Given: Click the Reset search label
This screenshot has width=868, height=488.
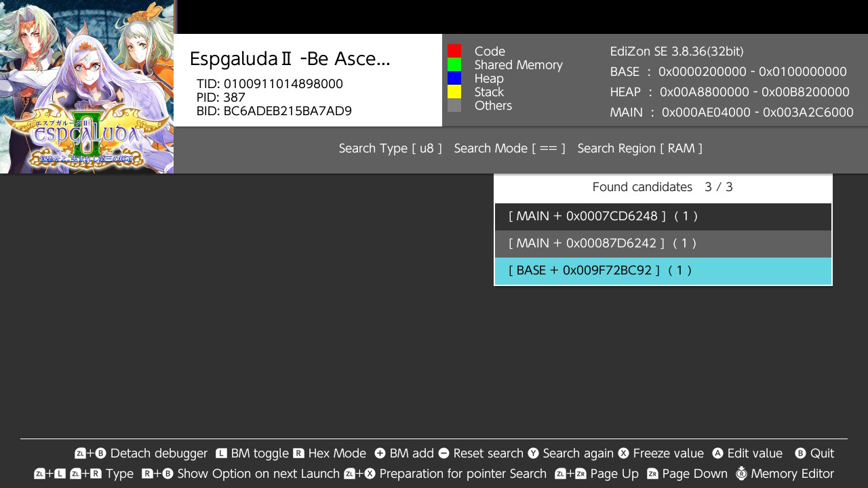Looking at the screenshot, I should [x=488, y=453].
